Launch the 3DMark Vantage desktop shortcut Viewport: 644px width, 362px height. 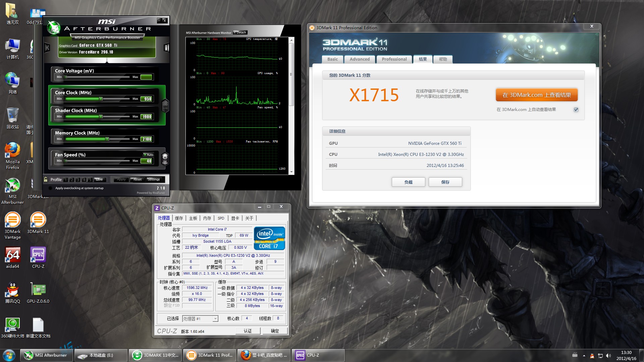[x=13, y=225]
